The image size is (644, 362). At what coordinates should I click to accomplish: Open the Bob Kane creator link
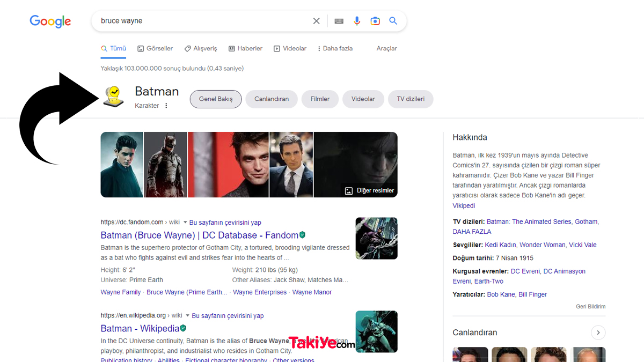pos(501,294)
